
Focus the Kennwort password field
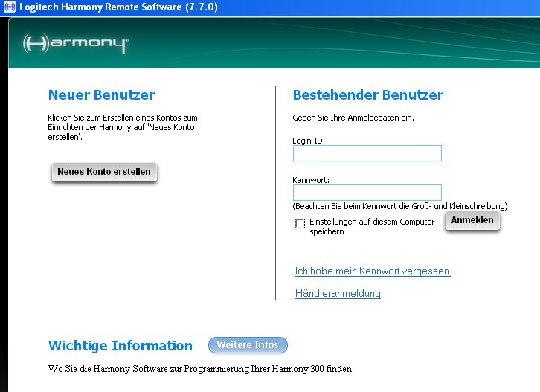click(x=367, y=193)
